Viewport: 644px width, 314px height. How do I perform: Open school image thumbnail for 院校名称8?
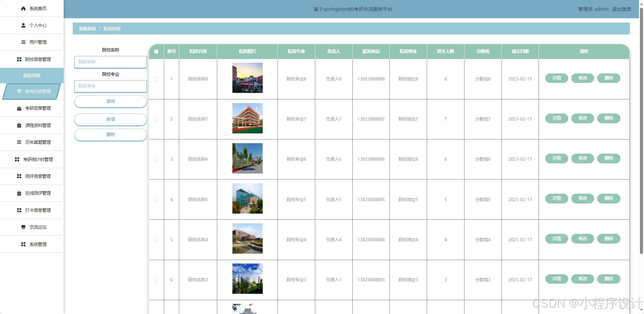click(248, 78)
